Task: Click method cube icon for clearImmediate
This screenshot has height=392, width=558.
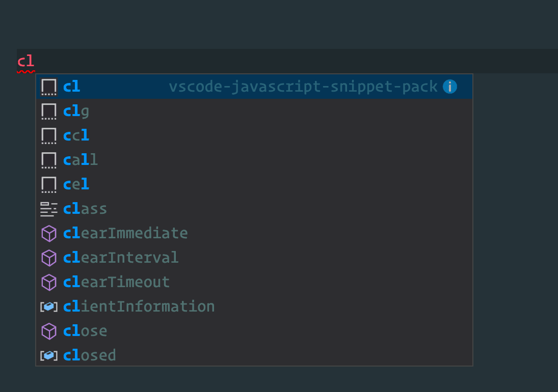Action: pos(49,233)
